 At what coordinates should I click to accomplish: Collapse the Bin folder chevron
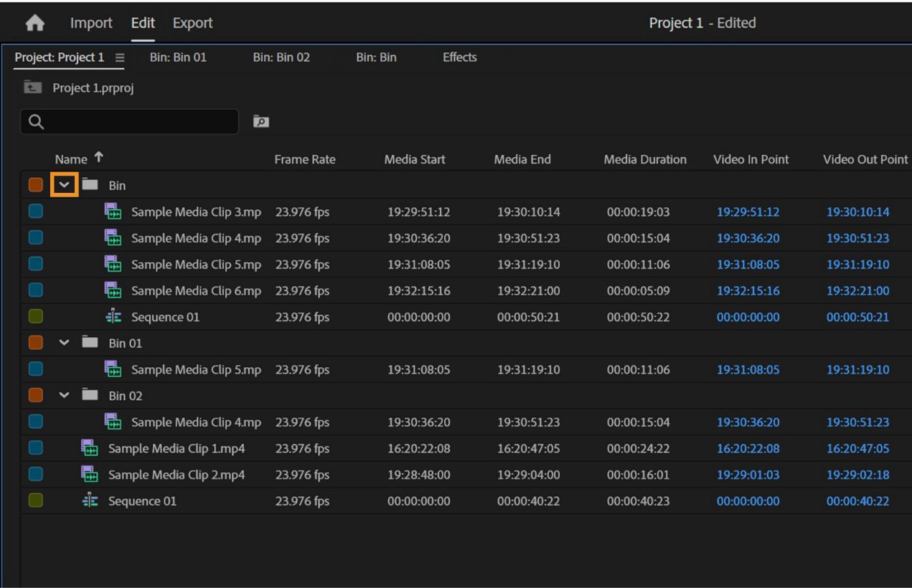click(65, 185)
